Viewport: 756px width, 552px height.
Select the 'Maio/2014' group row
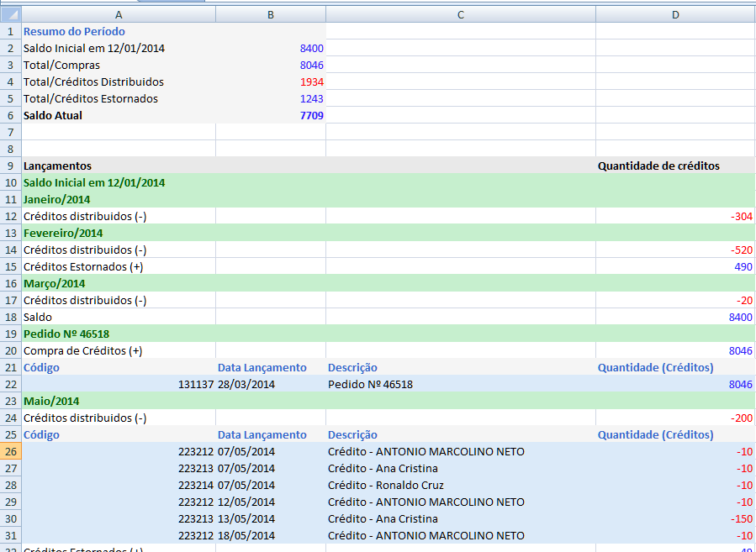tap(50, 401)
